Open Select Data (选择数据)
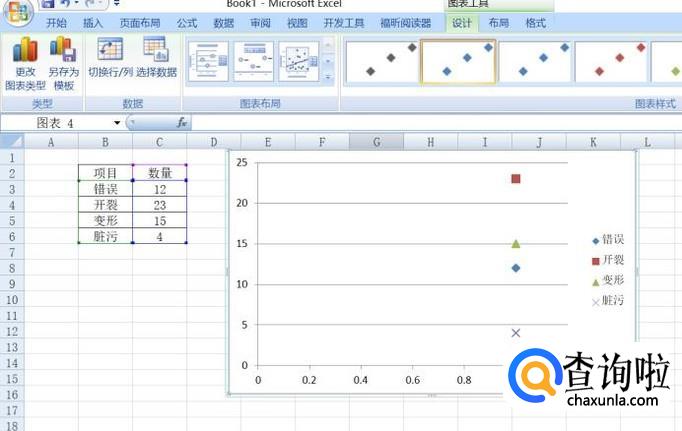This screenshot has width=682, height=431. [x=157, y=58]
